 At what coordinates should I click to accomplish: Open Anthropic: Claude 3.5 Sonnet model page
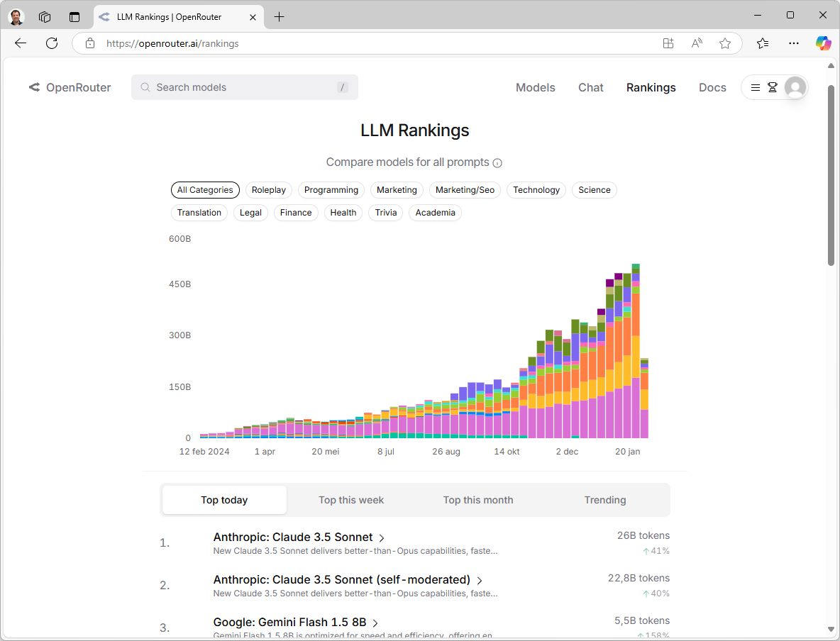coord(293,537)
